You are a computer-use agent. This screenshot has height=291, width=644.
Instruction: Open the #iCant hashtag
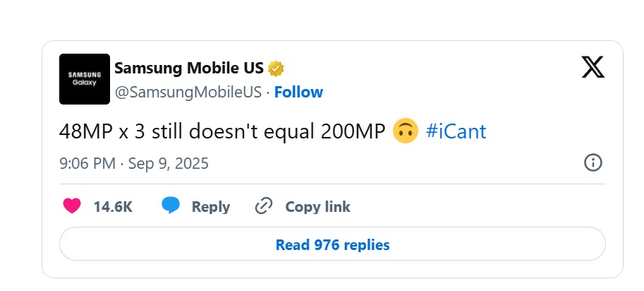tap(456, 131)
